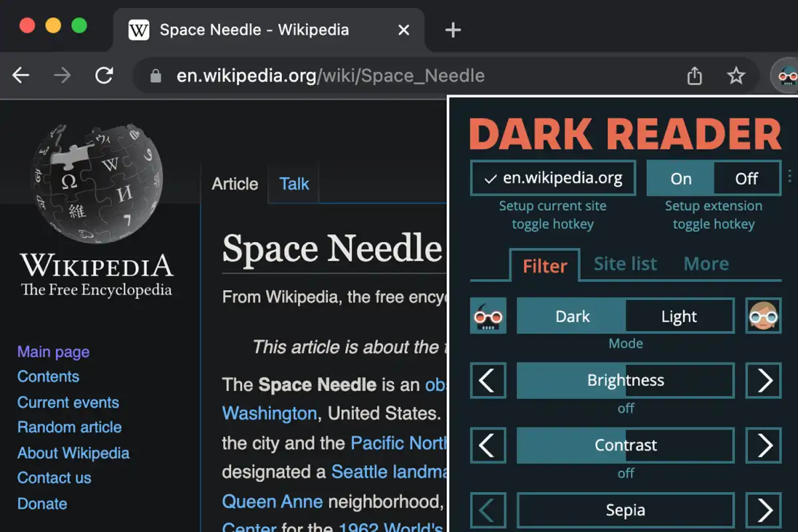This screenshot has width=798, height=532.
Task: Bookmark page with the star icon
Action: [x=735, y=76]
